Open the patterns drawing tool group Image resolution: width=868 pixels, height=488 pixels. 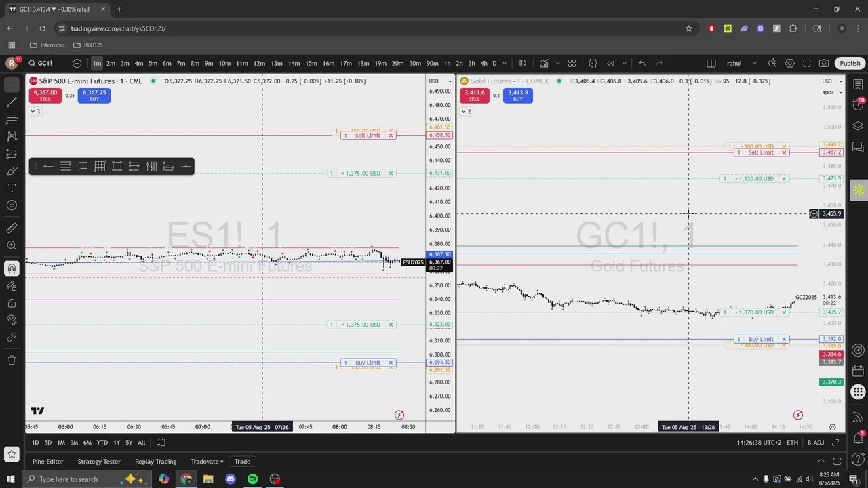pyautogui.click(x=12, y=136)
